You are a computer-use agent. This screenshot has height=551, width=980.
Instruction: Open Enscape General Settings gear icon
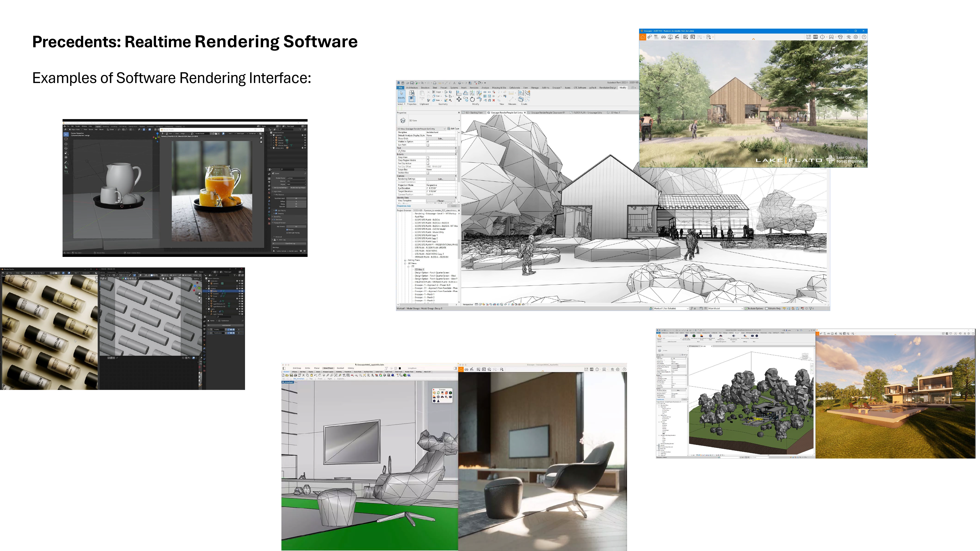(856, 37)
